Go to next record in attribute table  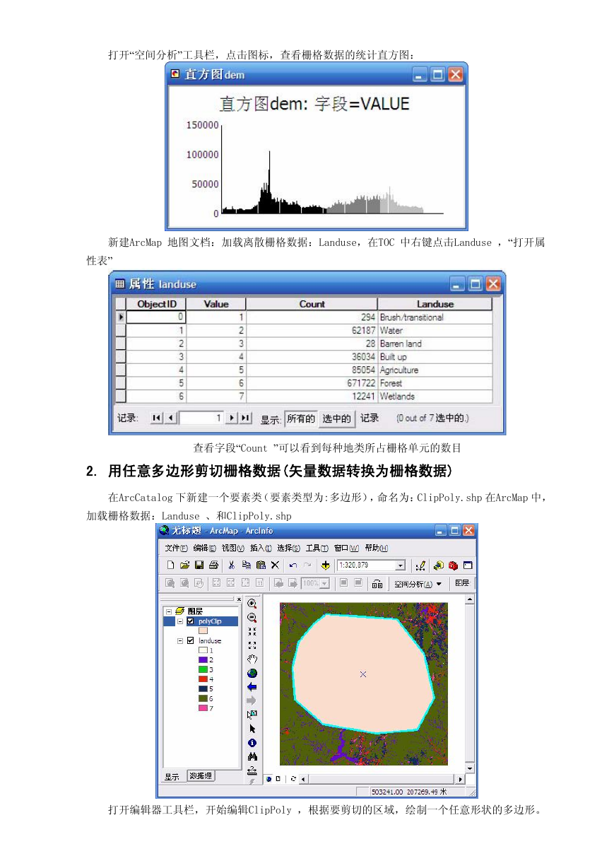click(x=231, y=418)
